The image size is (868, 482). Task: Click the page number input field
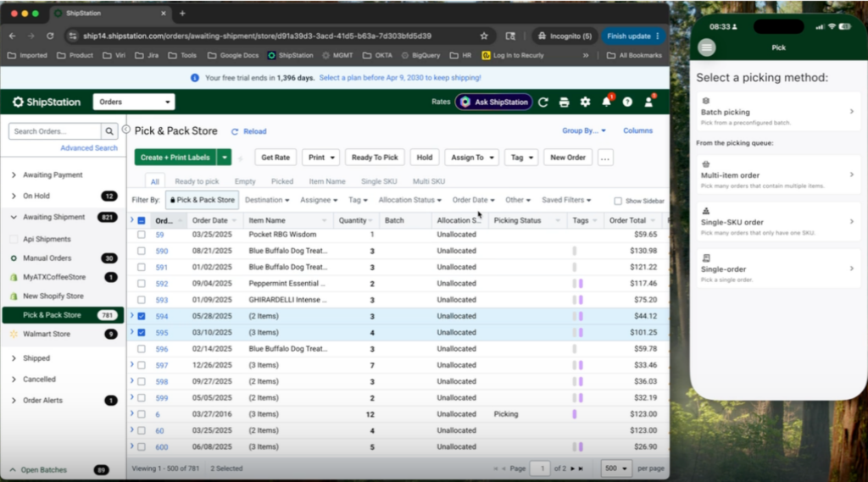[x=541, y=468]
